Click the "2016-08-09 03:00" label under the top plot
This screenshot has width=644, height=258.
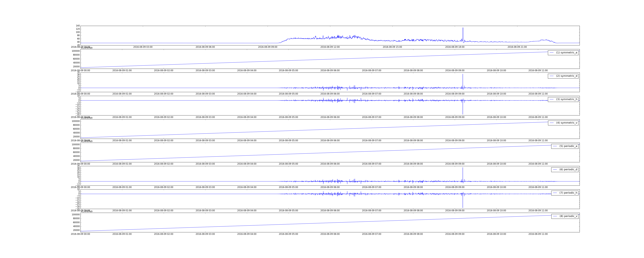point(143,47)
